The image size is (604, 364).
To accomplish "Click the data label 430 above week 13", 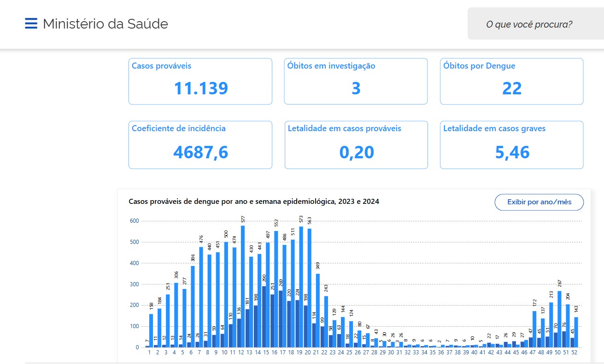I will click(252, 248).
